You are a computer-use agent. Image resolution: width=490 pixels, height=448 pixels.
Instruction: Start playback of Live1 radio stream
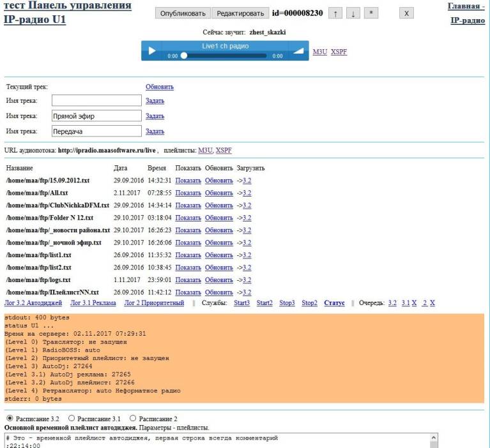coord(152,50)
